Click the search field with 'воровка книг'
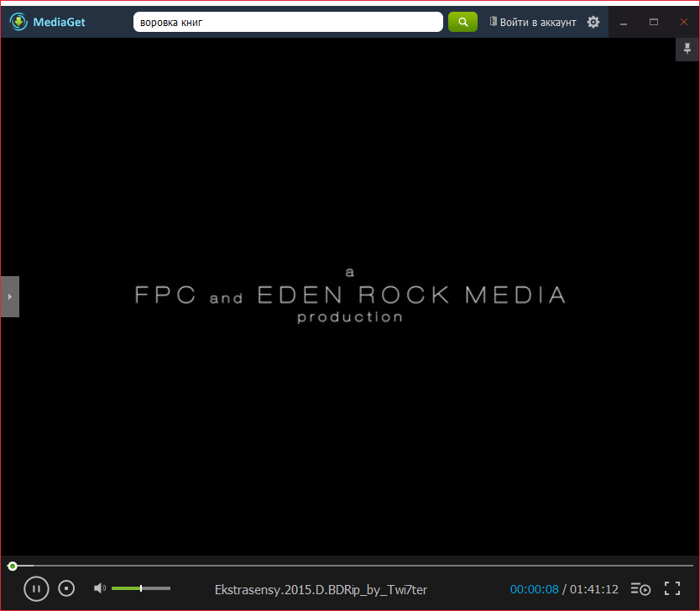Viewport: 700px width, 611px height. [288, 22]
